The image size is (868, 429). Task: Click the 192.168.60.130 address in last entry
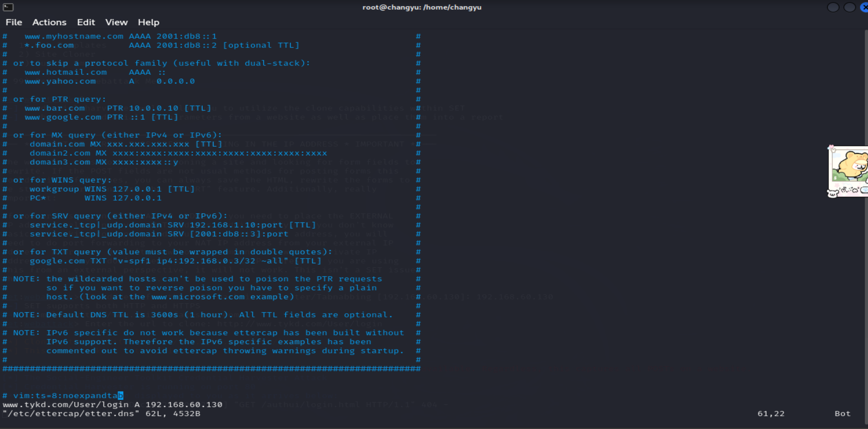pos(184,405)
